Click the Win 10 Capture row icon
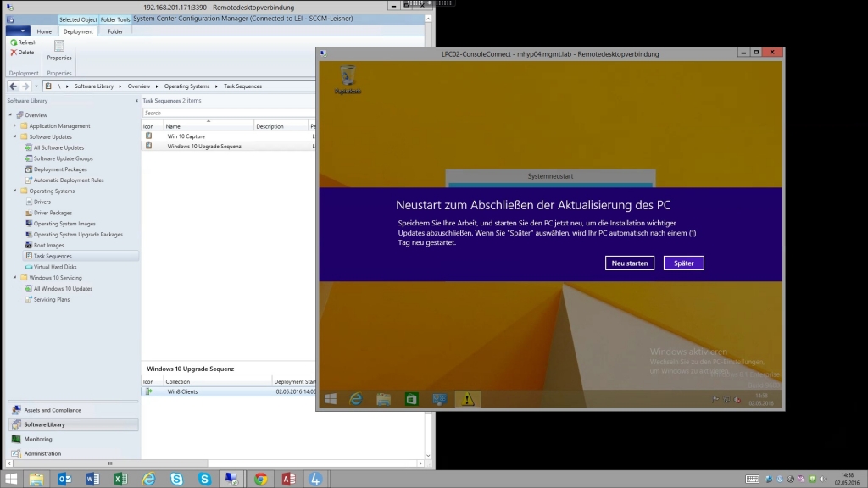Screen dimensions: 868x488 coord(148,136)
